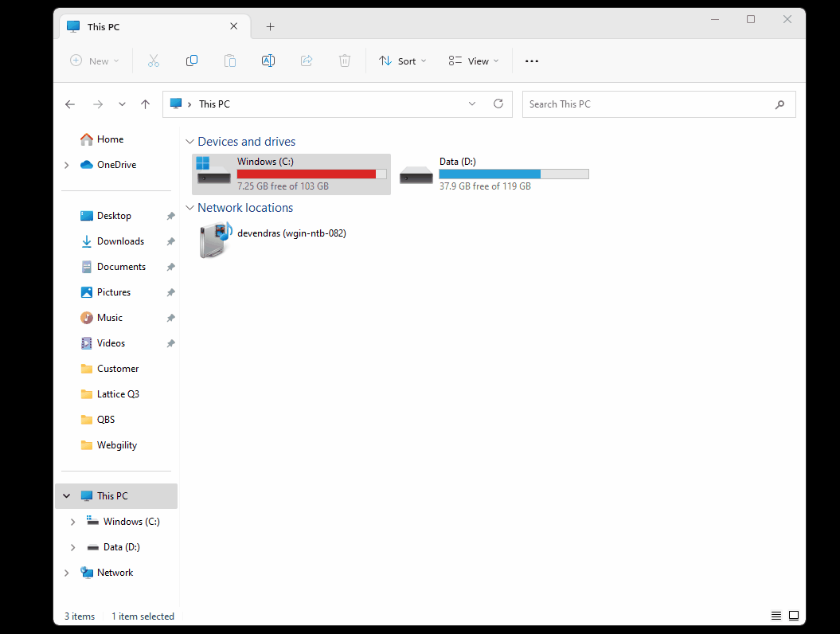Collapse the Devices and drives group
The image size is (840, 634).
[x=189, y=142]
